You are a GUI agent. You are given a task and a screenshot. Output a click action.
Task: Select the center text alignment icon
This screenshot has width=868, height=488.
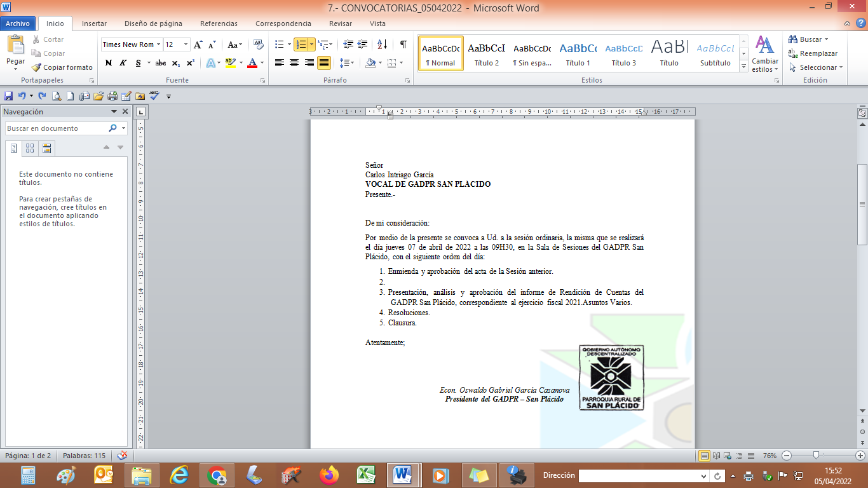coord(294,63)
